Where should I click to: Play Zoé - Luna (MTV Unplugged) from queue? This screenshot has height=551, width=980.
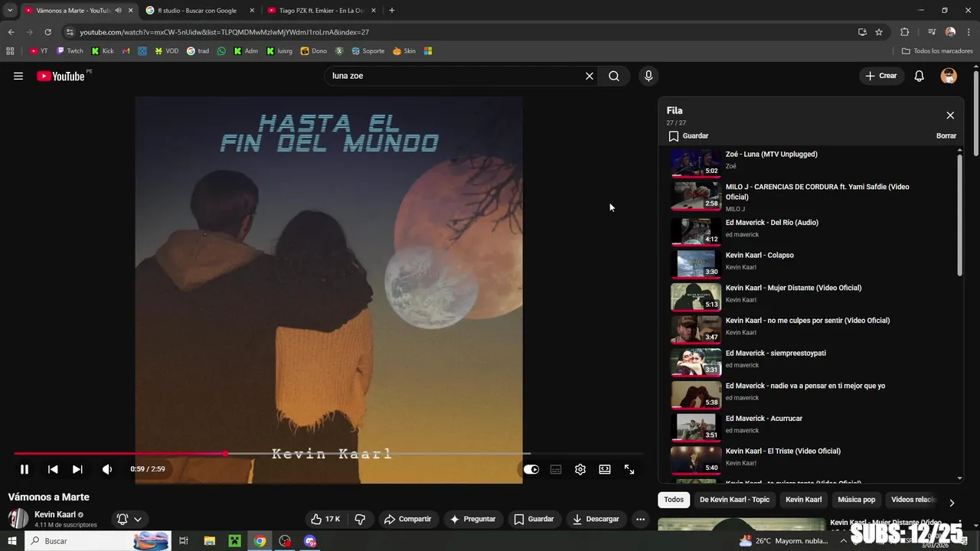[812, 162]
